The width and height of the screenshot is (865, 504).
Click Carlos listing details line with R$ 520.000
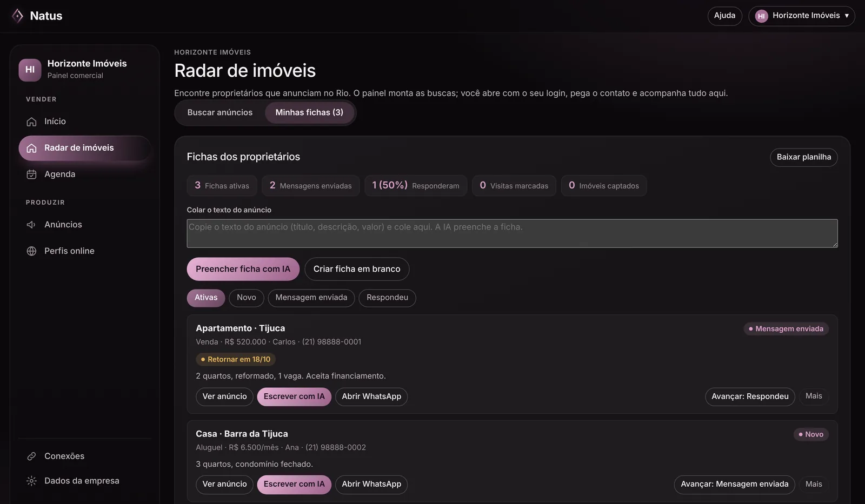point(278,342)
